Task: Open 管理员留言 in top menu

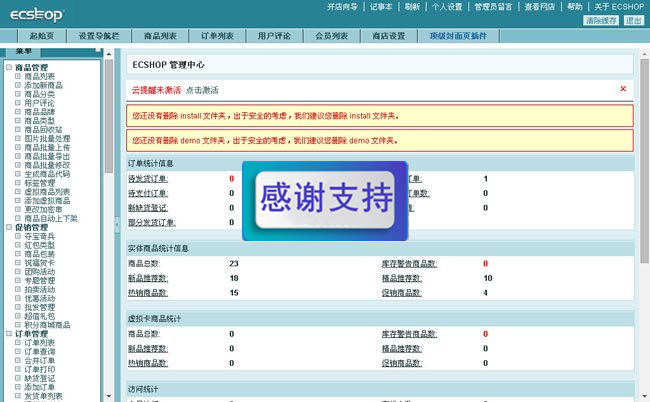Action: click(493, 7)
